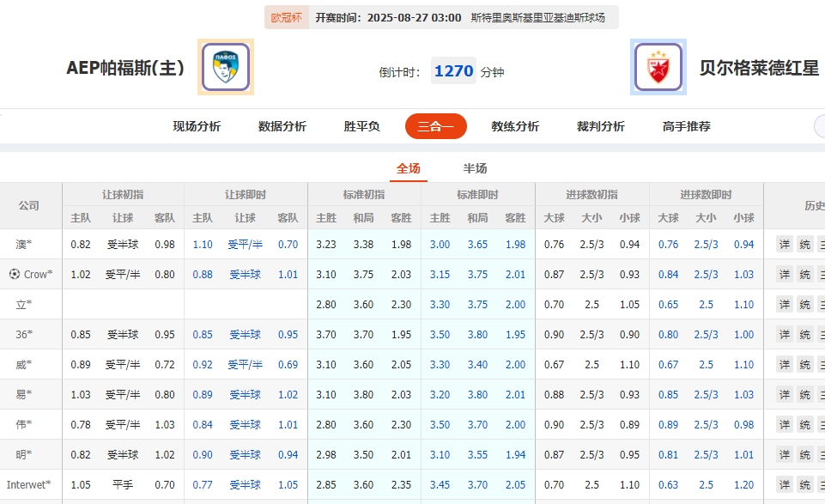The height and width of the screenshot is (504, 825).
Task: Switch to the 现场分析 tab
Action: pos(197,125)
